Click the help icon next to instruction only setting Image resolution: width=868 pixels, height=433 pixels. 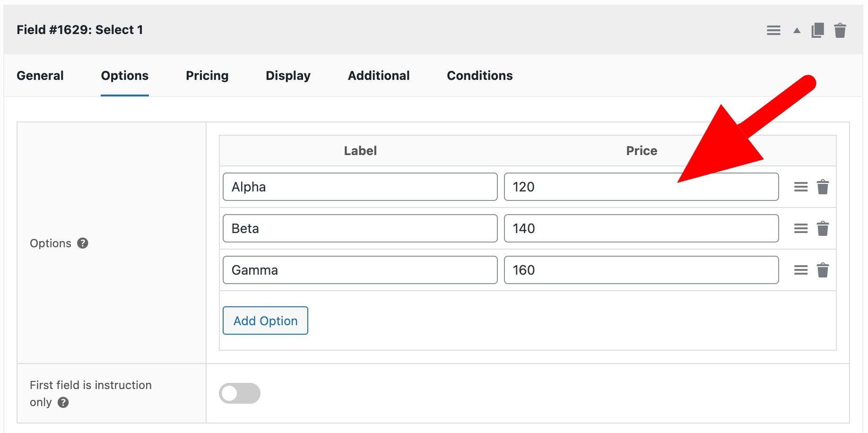[x=63, y=403]
